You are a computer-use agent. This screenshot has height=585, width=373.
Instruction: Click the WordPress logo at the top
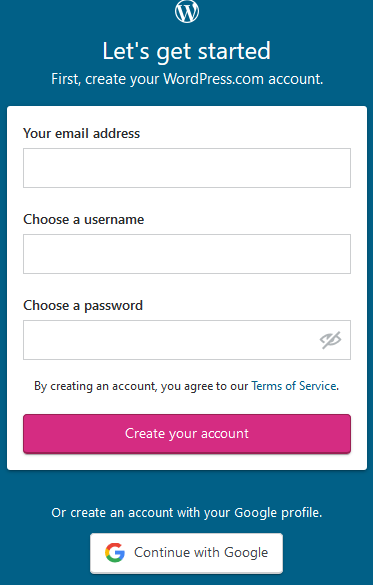(x=187, y=11)
